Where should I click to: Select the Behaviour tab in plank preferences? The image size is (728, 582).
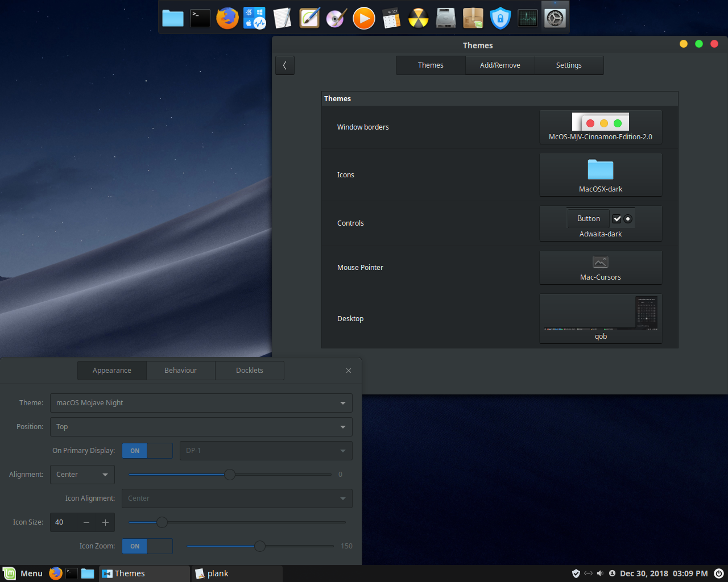pyautogui.click(x=181, y=371)
